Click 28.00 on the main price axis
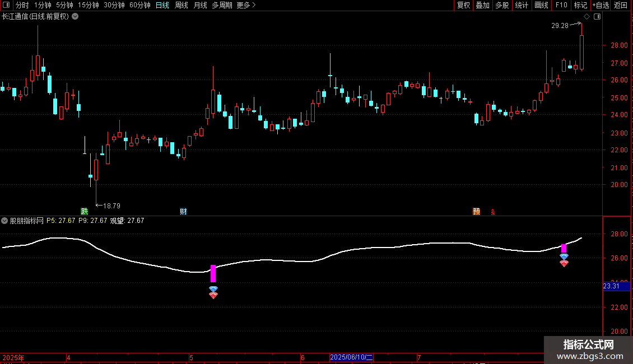The image size is (633, 364). (619, 45)
